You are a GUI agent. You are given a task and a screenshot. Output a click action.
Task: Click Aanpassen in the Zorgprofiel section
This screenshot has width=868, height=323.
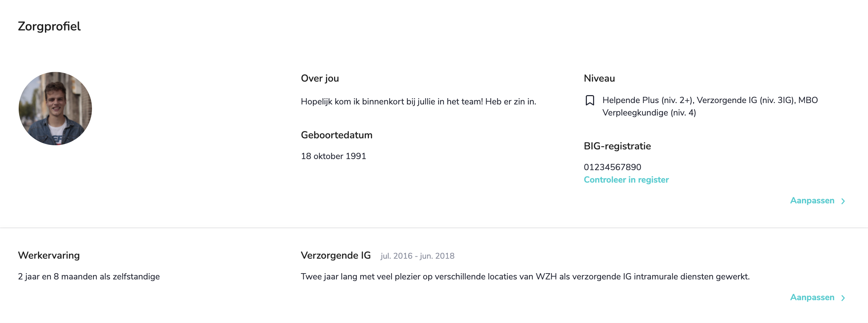[x=812, y=201]
